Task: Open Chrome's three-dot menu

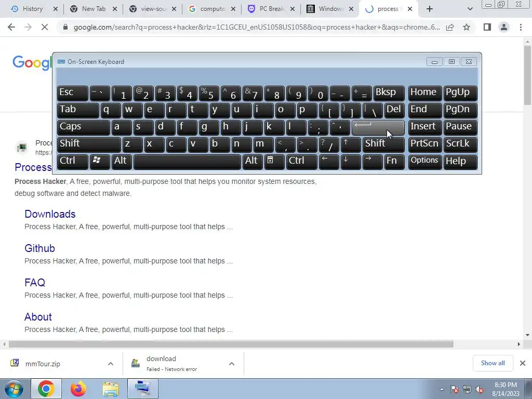Action: [521, 27]
